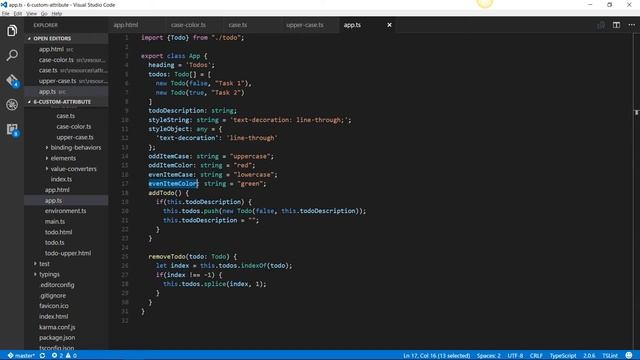Open .editorconfig in the file tree

(x=57, y=285)
